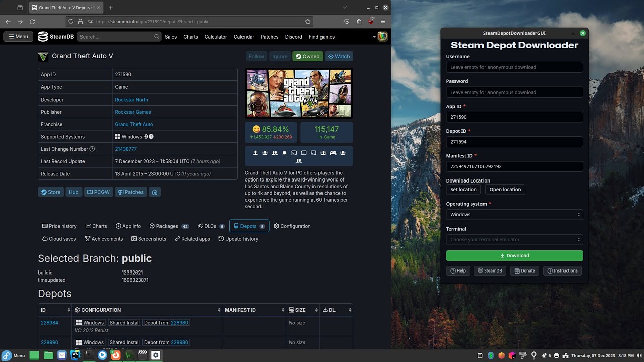Switch to the Configuration tab

click(x=292, y=226)
